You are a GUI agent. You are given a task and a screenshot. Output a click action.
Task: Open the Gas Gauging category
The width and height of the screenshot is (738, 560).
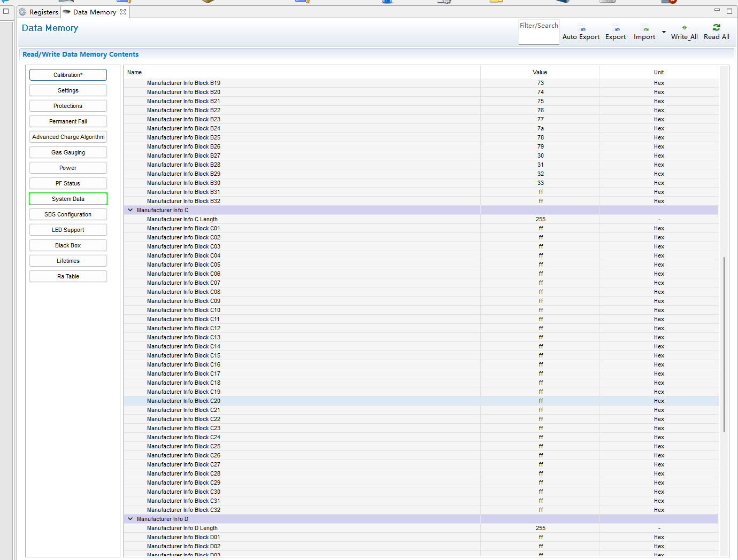pyautogui.click(x=68, y=152)
